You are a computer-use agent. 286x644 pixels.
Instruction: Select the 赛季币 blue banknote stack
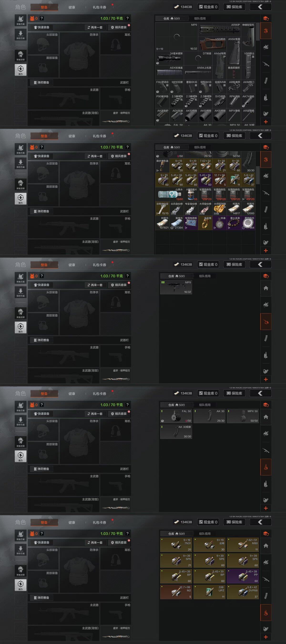177,223
